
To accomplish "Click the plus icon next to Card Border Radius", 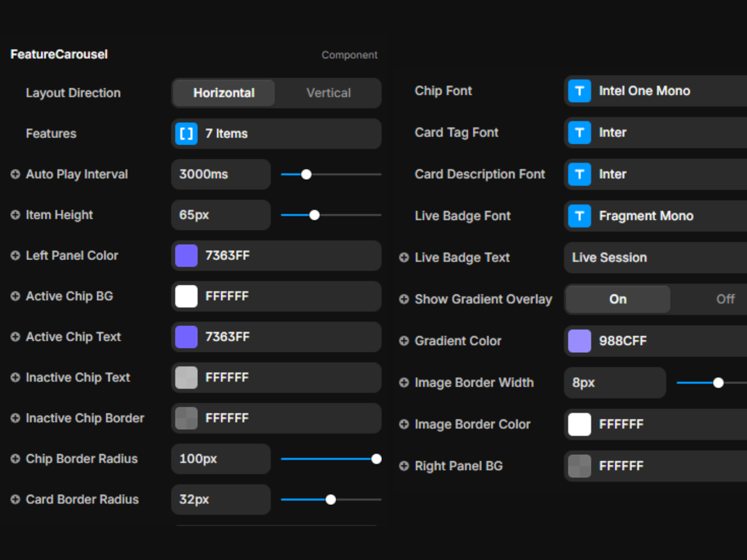I will pos(15,499).
